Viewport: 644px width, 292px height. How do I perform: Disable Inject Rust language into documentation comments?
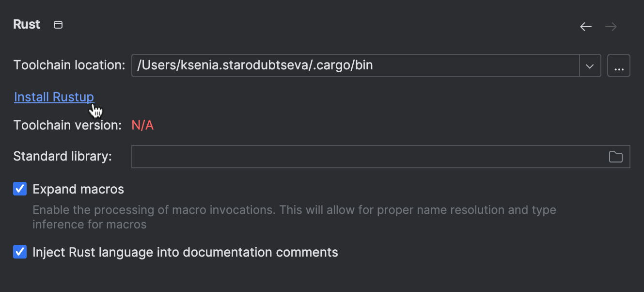pos(20,252)
